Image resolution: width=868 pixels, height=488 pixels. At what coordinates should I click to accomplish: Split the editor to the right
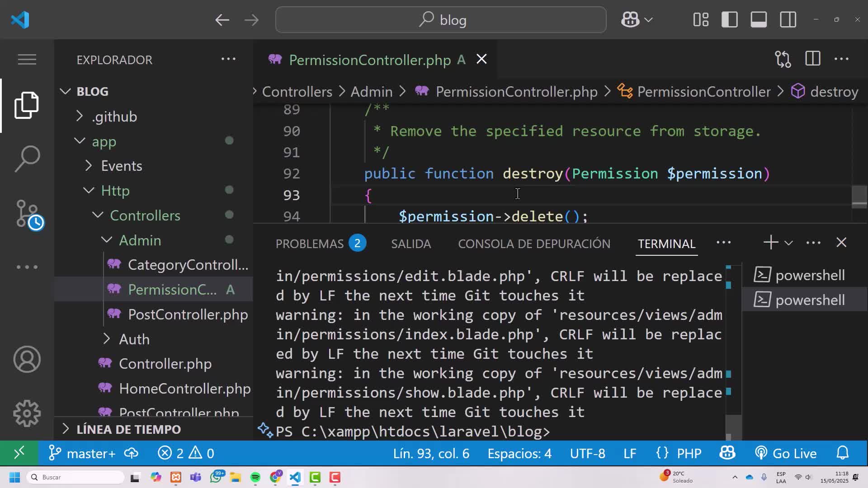click(812, 59)
